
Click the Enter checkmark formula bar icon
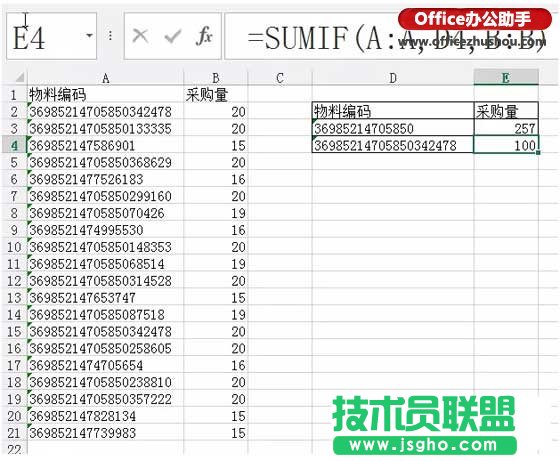[172, 36]
